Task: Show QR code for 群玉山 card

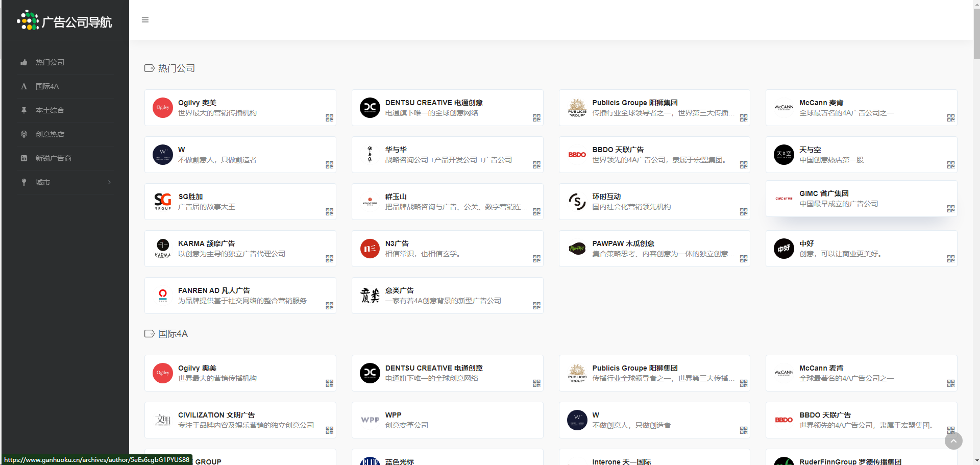Action: pyautogui.click(x=536, y=212)
